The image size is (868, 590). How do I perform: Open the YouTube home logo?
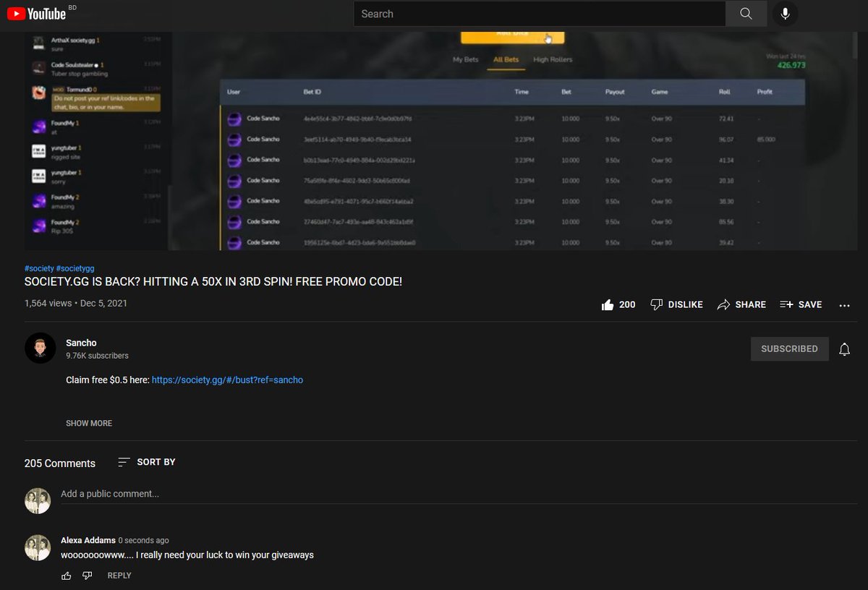click(37, 14)
